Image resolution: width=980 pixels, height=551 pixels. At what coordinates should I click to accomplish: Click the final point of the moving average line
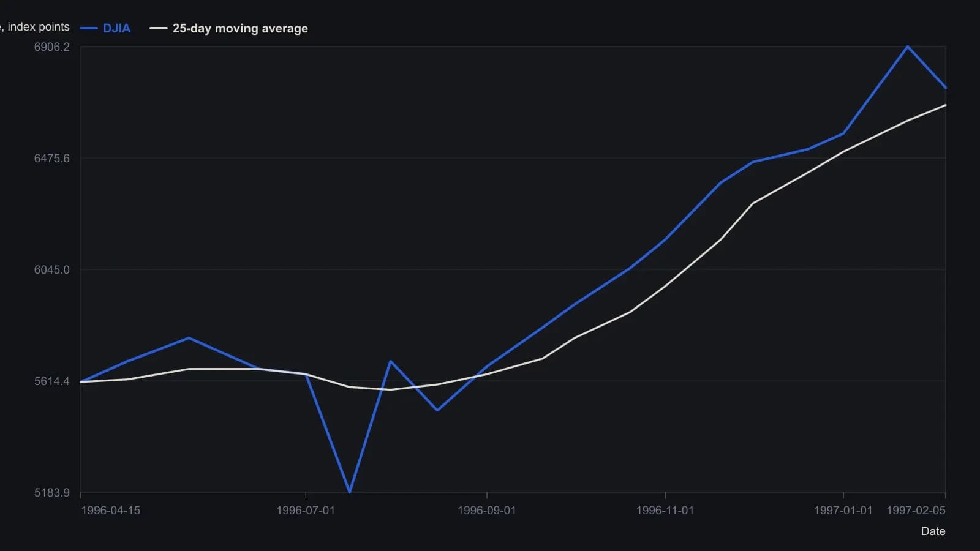[946, 105]
